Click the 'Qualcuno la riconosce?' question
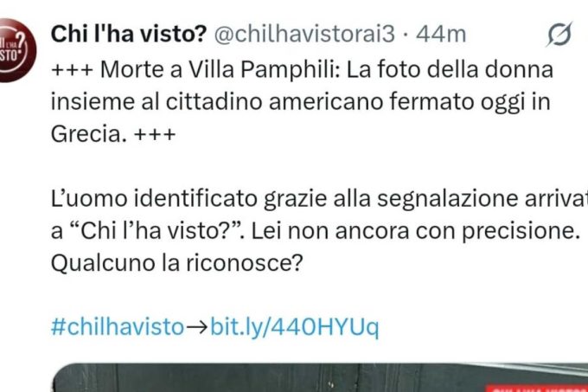The height and width of the screenshot is (392, 588). [x=176, y=263]
